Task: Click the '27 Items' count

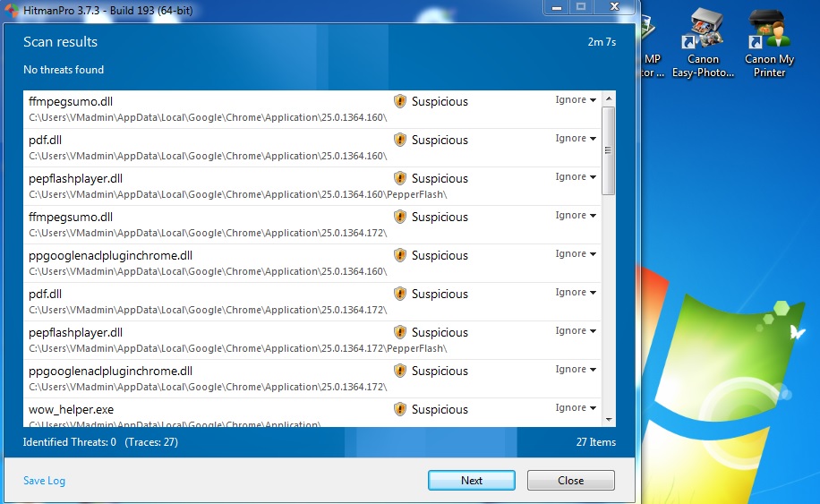Action: 596,442
